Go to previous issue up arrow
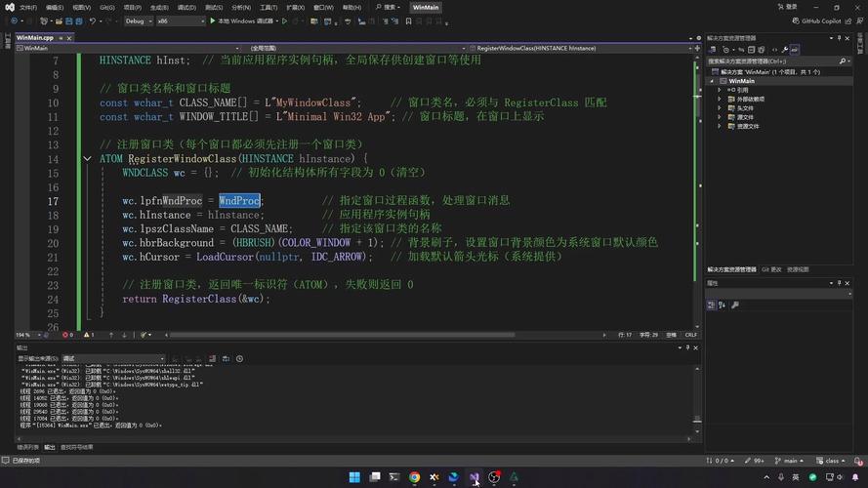Viewport: 868px width, 488px height. point(111,335)
